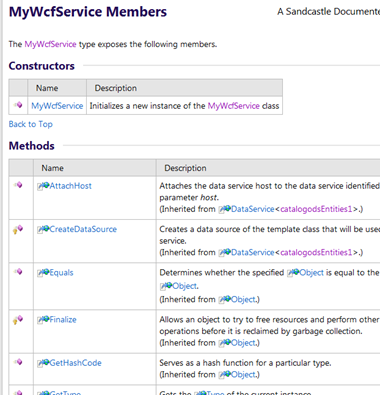This screenshot has height=395, width=380.
Task: Click the public method icon beside the MyWcfService constructor
Action: 18,105
